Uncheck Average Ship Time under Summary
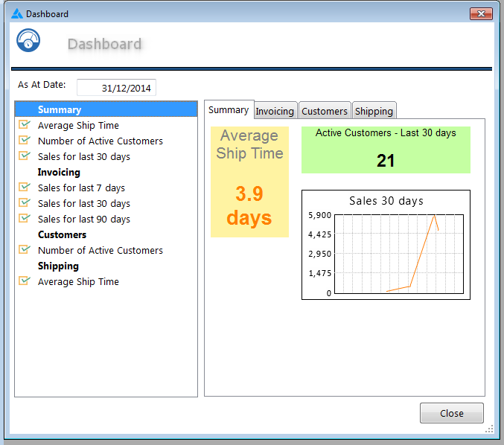 click(25, 125)
